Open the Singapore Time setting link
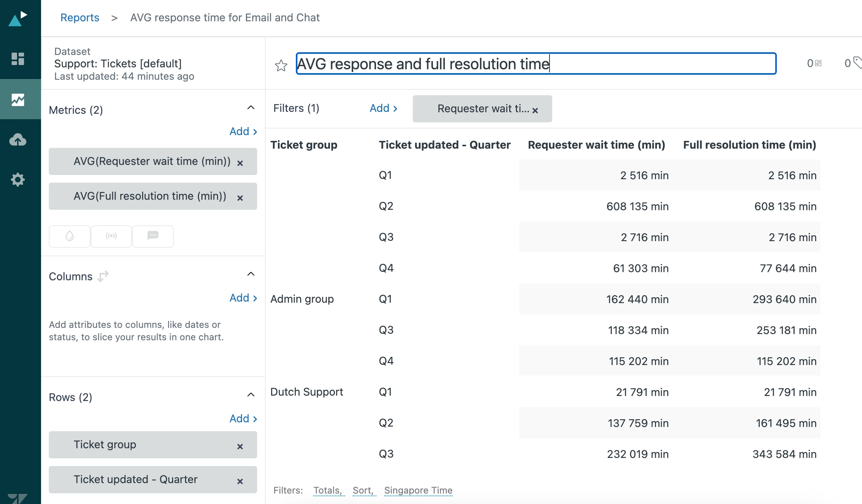Screen dimensions: 862x504 (418, 490)
